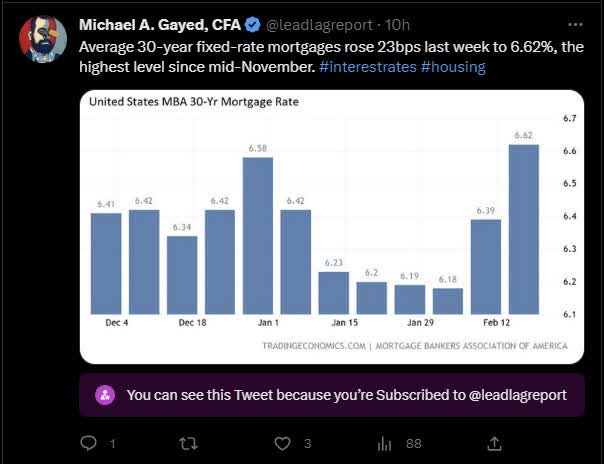
Task: Click the tallest 6.62 bar in chart
Action: click(524, 229)
